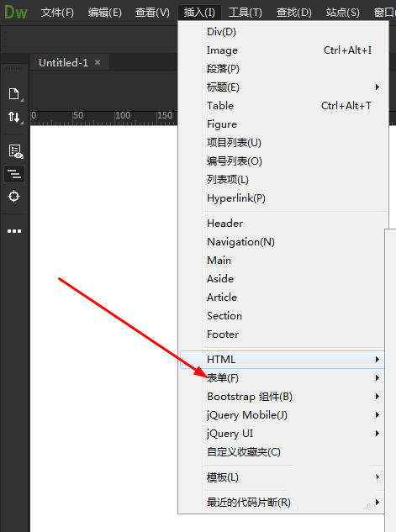Open the file management document icon
This screenshot has height=532, width=396.
tap(14, 93)
